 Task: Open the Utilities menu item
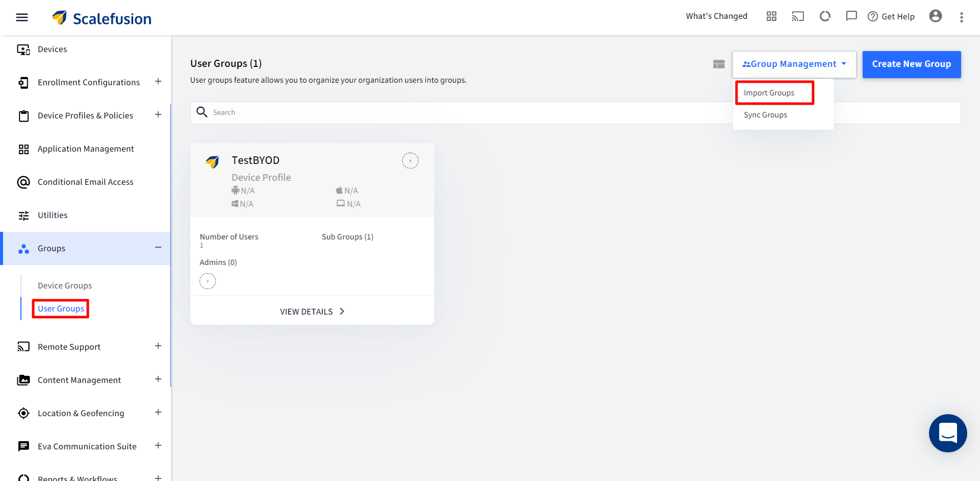53,215
